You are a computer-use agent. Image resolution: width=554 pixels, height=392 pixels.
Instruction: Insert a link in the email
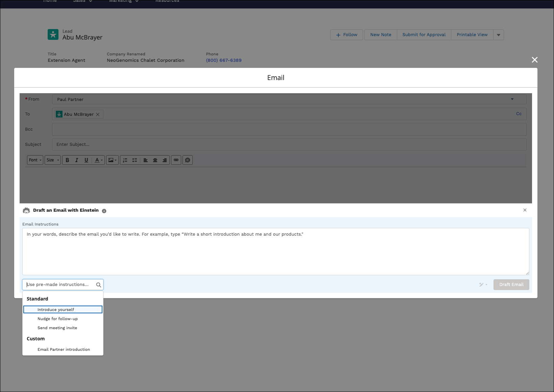pos(176,160)
